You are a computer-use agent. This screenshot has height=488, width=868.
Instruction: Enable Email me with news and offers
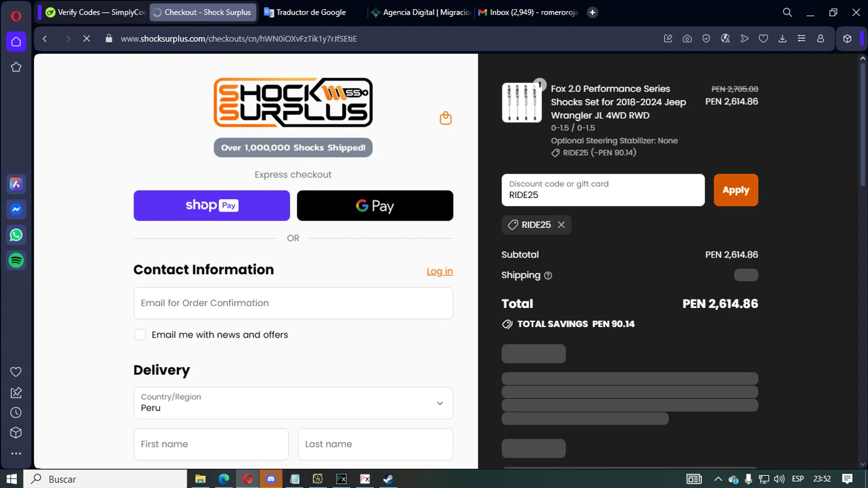click(140, 335)
